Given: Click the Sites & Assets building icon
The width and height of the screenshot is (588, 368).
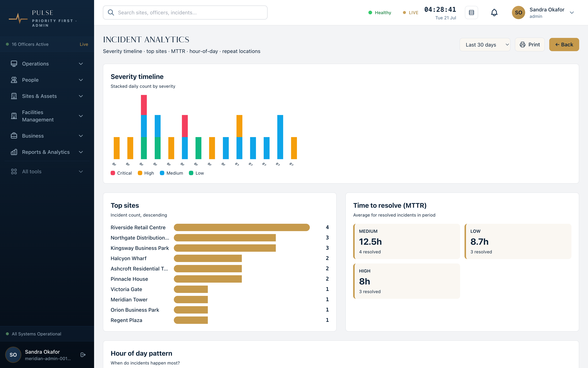Looking at the screenshot, I should (x=14, y=96).
